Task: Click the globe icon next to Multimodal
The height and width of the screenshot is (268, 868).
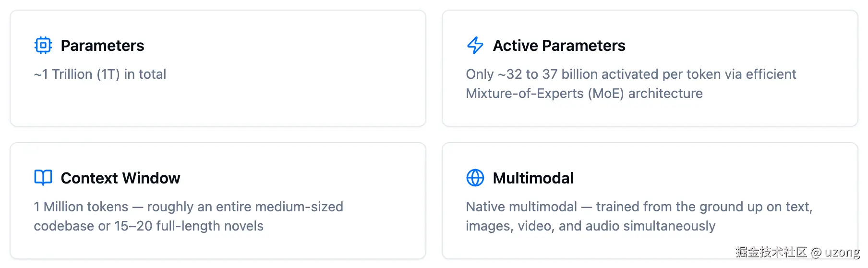Action: [x=475, y=178]
